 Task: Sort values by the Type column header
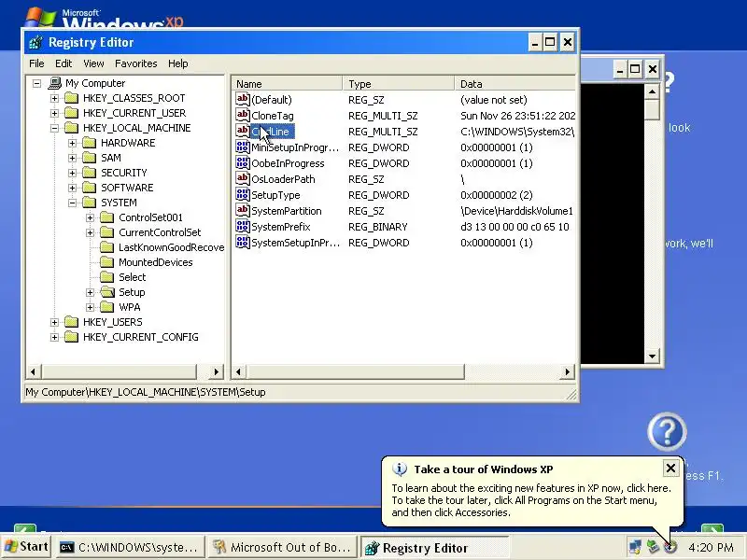[399, 84]
